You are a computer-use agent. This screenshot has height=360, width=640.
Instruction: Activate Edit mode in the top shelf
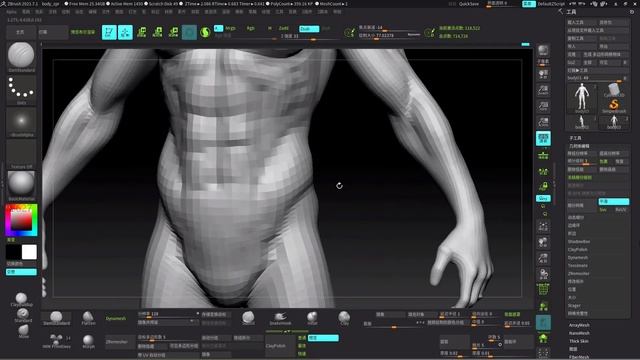point(109,32)
